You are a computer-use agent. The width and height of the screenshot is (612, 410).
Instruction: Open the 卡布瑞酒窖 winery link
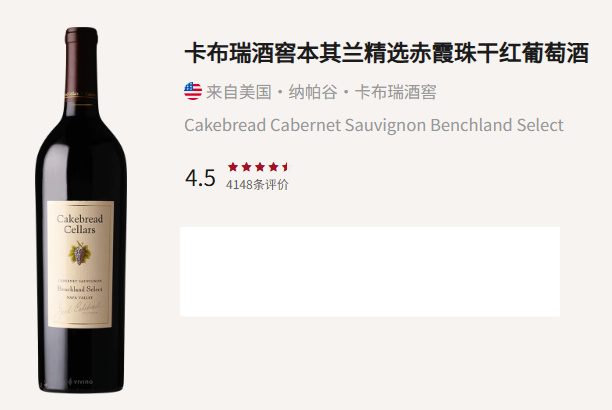tap(395, 92)
